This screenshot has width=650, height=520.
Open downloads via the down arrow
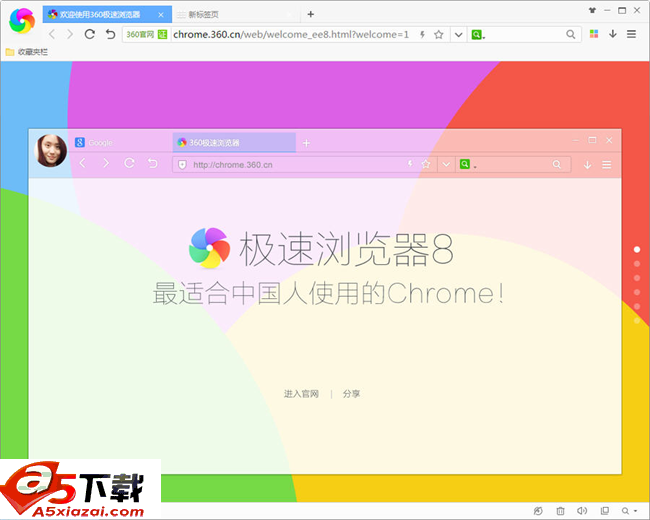click(613, 34)
